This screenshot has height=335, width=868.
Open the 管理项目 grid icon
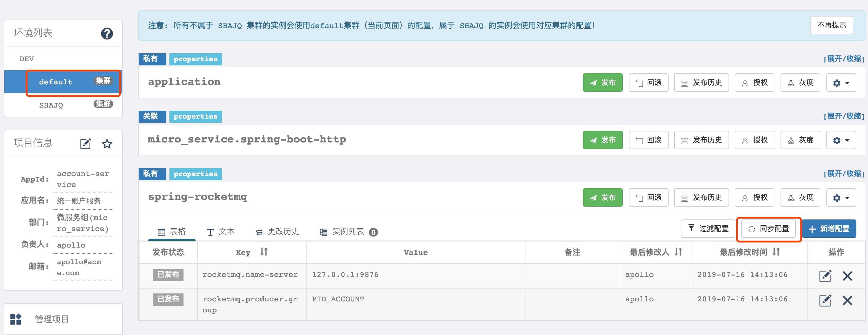[x=16, y=319]
